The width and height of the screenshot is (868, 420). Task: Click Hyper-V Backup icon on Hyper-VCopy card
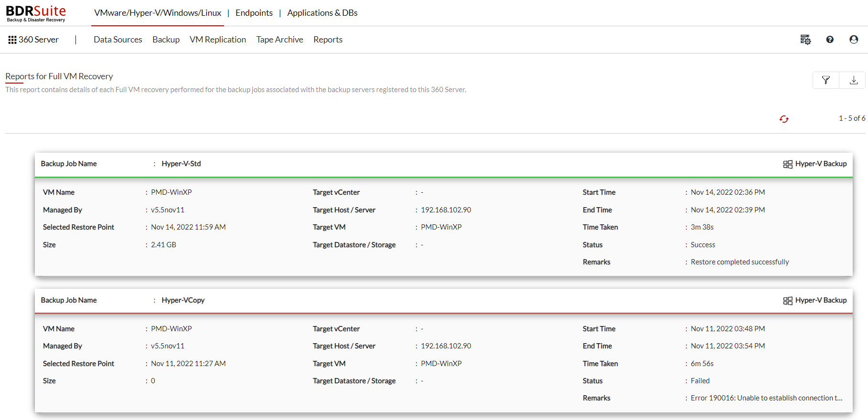point(788,301)
